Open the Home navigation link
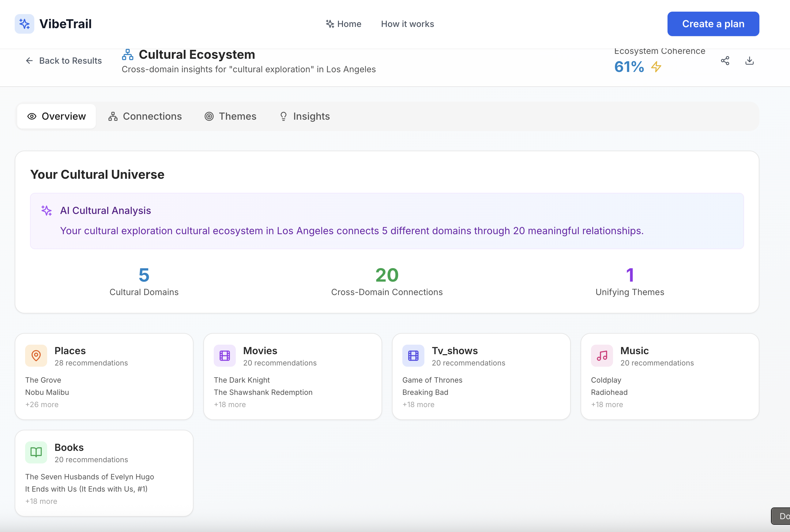This screenshot has width=790, height=532. (x=344, y=24)
